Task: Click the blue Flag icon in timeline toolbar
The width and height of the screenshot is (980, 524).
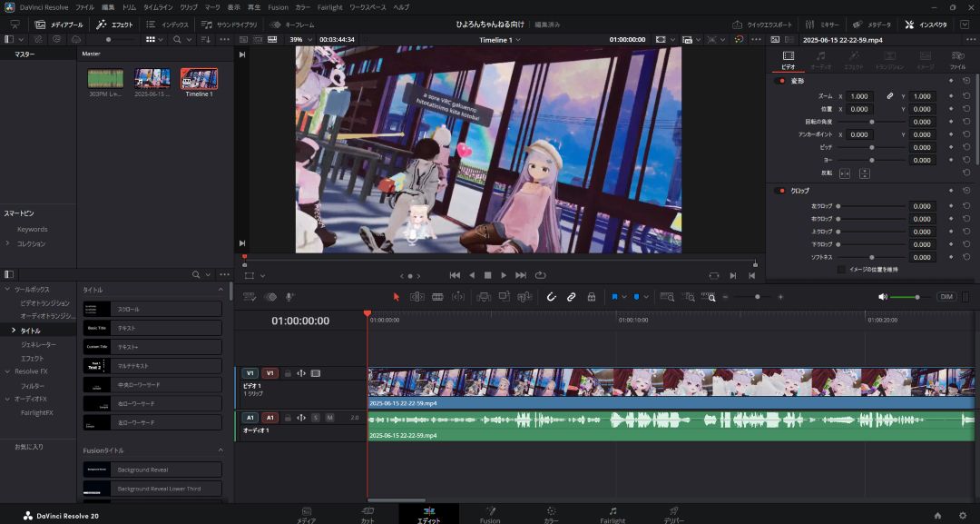Action: (614, 297)
